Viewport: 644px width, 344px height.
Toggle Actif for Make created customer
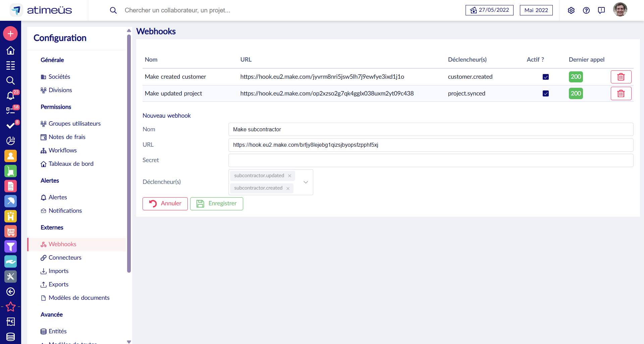coord(546,77)
